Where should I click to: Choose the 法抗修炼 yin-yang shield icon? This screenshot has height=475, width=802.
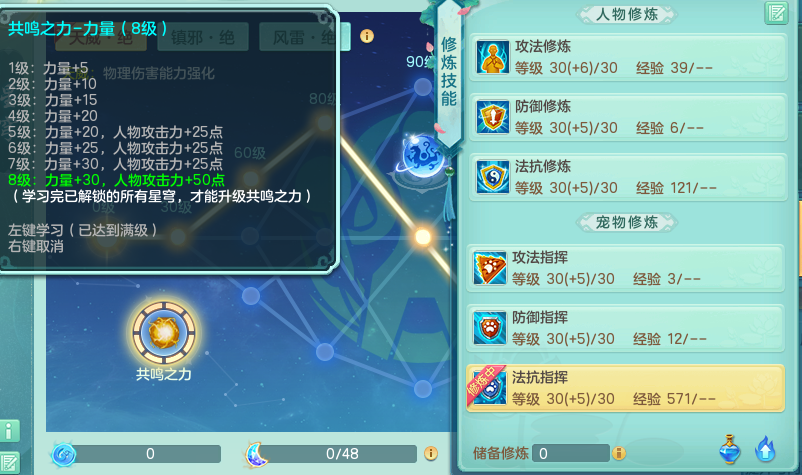[493, 177]
